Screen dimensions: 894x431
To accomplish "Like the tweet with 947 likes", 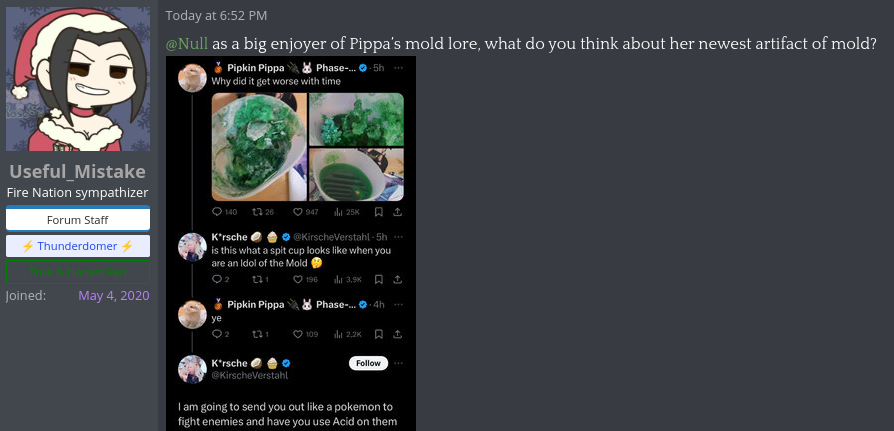I will click(x=297, y=212).
